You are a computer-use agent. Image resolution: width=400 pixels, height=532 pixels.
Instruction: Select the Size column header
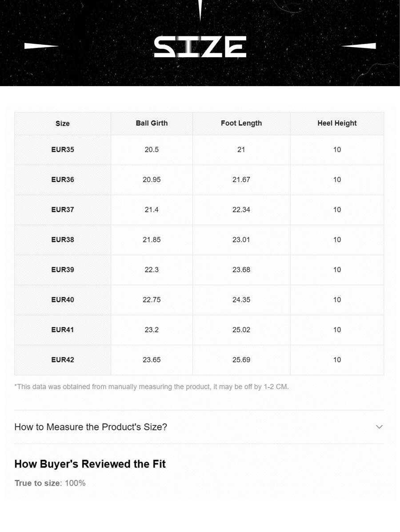click(x=63, y=123)
